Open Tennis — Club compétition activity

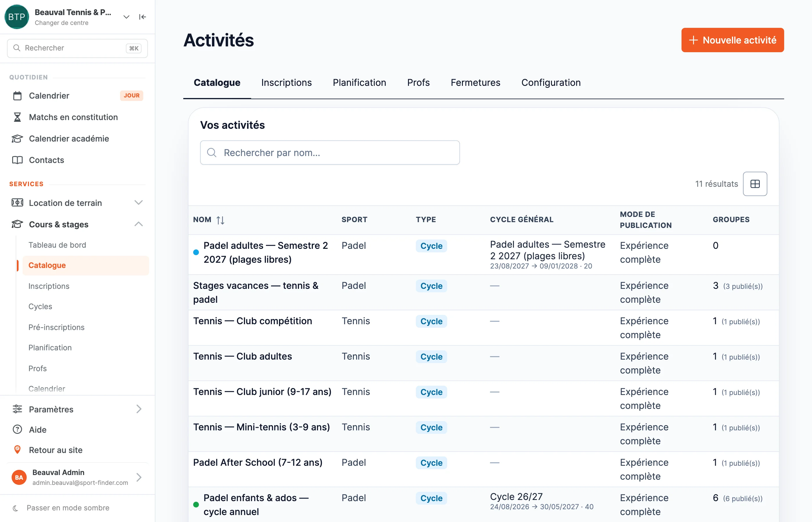[x=253, y=321]
